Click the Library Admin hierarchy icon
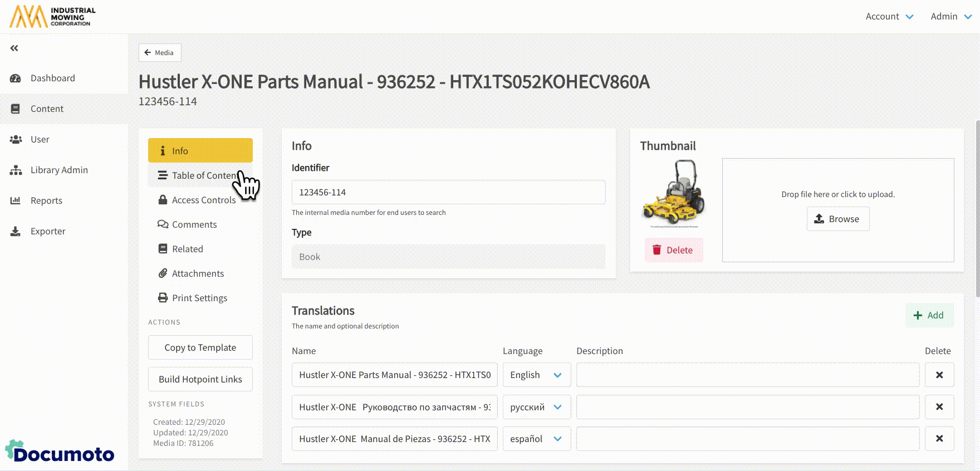Viewport: 980px width, 471px height. pos(16,170)
